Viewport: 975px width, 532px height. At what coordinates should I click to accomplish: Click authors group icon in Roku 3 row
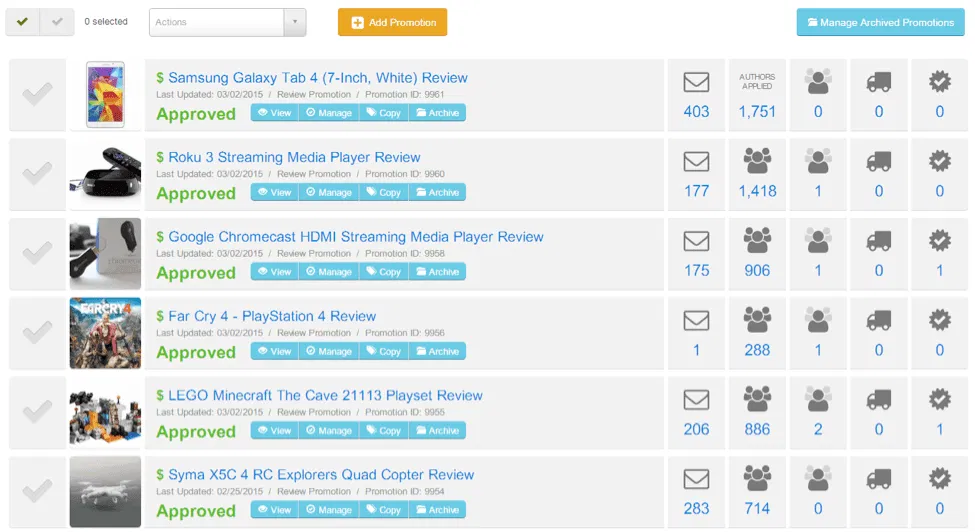(x=757, y=161)
